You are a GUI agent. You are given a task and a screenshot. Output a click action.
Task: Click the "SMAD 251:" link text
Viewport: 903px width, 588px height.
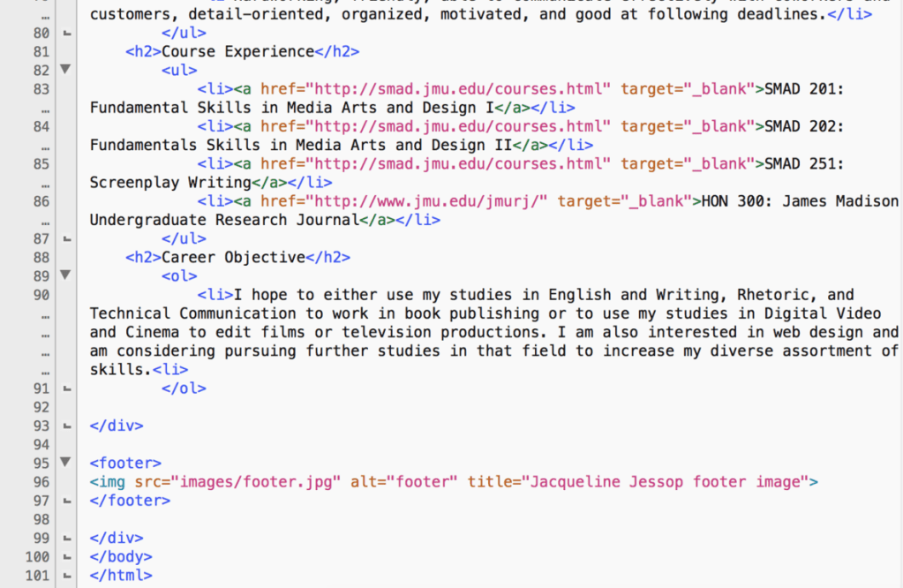(x=803, y=164)
